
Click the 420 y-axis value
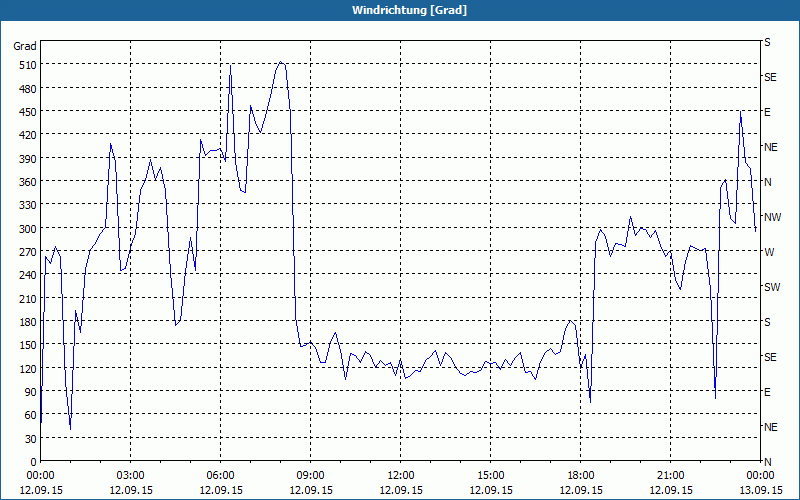(x=28, y=135)
